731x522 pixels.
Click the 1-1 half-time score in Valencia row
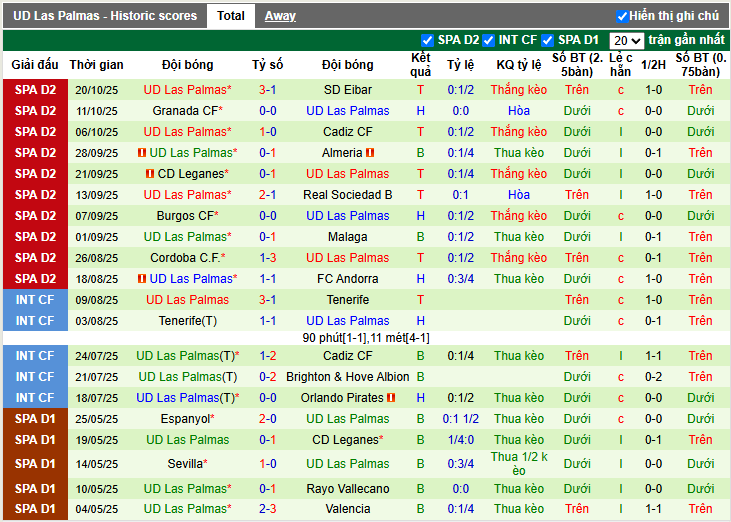653,508
